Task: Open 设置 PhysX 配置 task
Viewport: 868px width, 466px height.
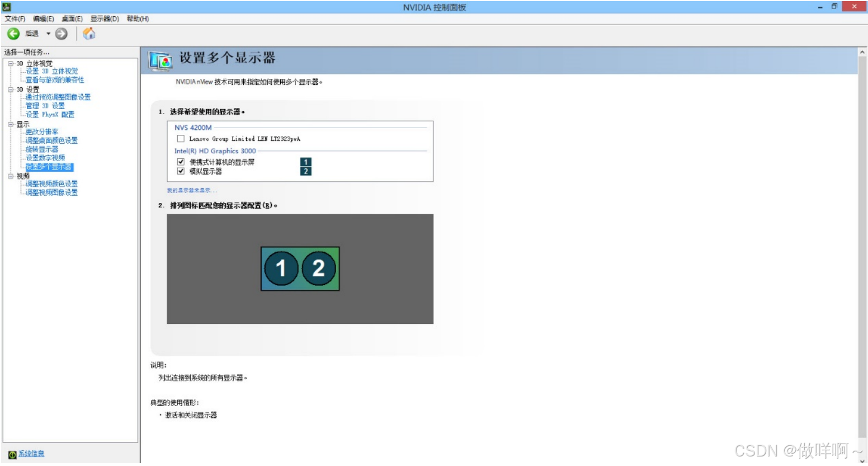Action: (50, 114)
